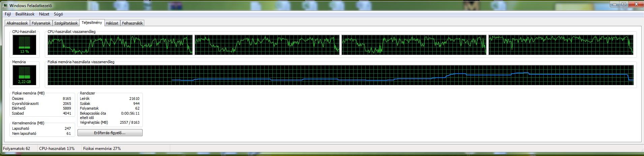Click the CPU-használat visszamenőleg label
The height and width of the screenshot is (156, 644).
pos(71,32)
